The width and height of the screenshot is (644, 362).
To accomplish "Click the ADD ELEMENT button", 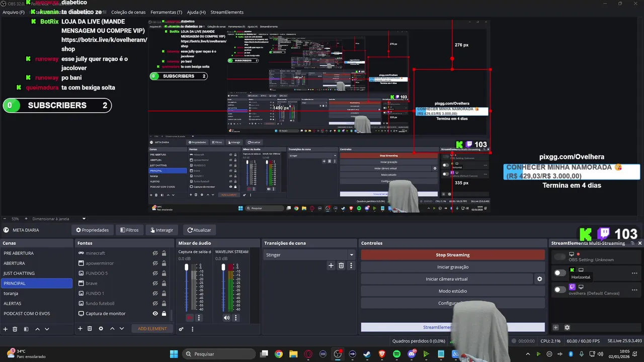I will tap(152, 328).
